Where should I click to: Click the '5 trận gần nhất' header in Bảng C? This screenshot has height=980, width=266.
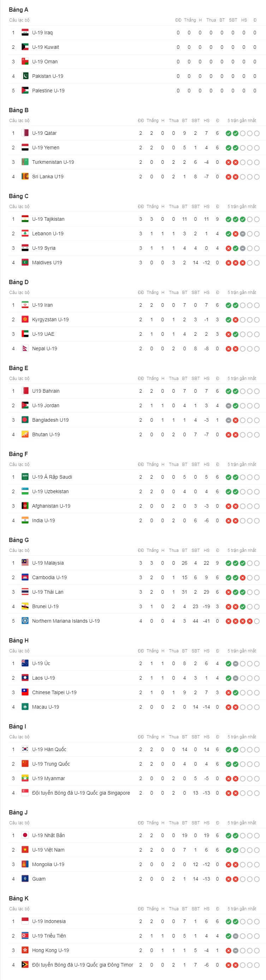(x=242, y=207)
